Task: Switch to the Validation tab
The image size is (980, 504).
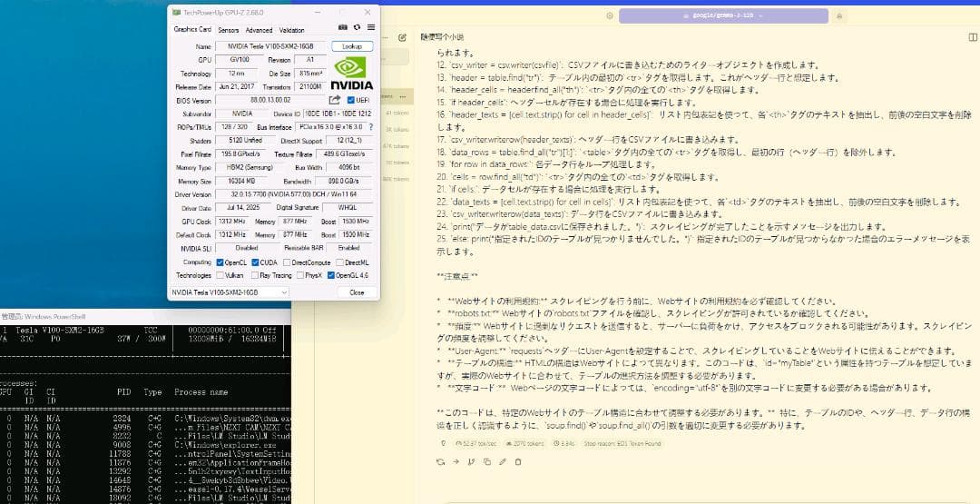Action: 292,30
